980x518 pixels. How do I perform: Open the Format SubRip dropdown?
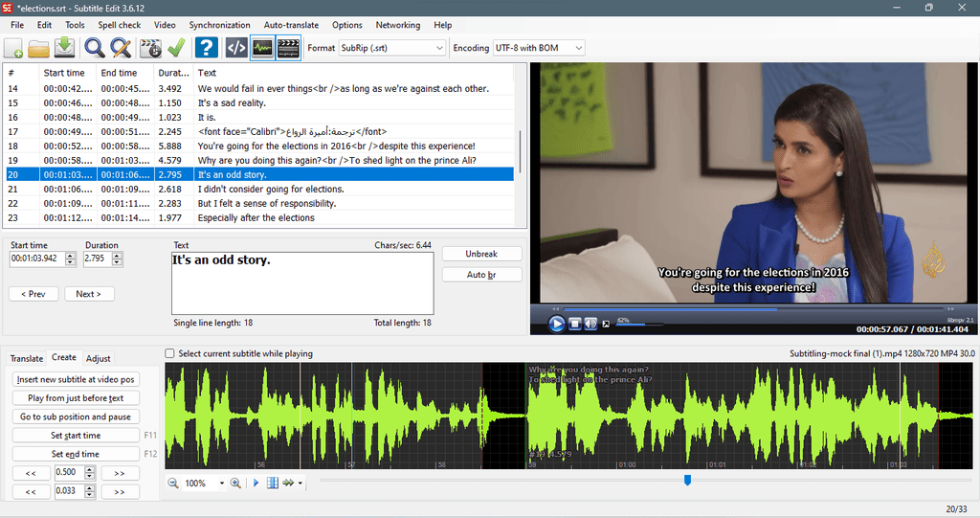[x=439, y=48]
